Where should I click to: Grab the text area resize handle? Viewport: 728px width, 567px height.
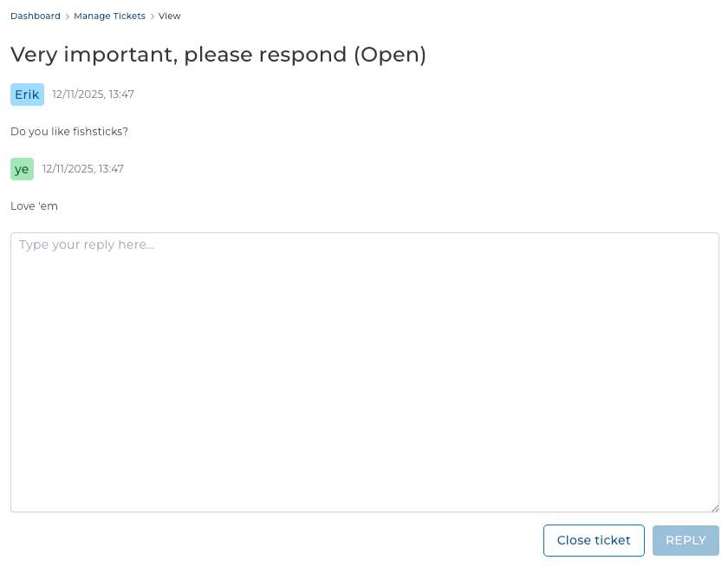[x=715, y=508]
